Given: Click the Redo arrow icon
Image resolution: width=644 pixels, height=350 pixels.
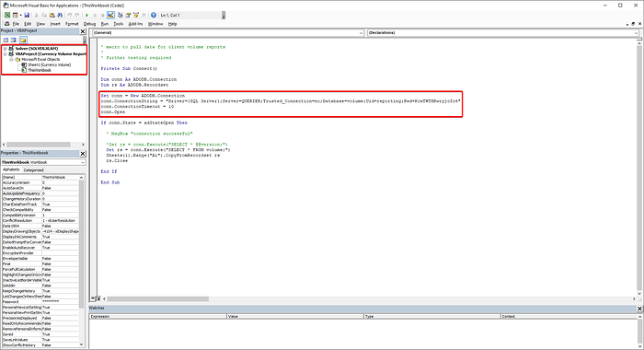Looking at the screenshot, I should pyautogui.click(x=77, y=16).
